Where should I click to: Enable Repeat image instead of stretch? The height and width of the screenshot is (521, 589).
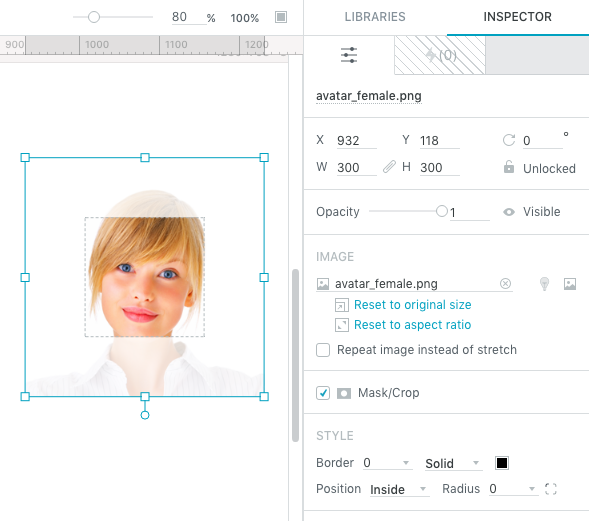click(x=323, y=350)
